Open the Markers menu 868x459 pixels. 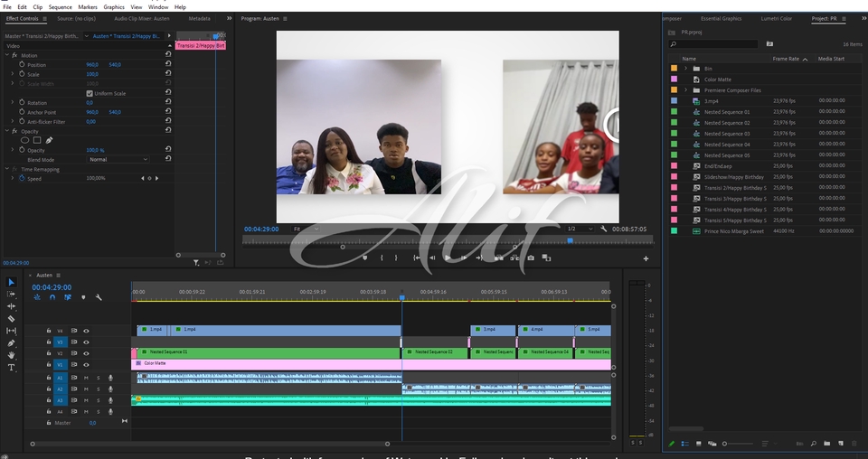point(87,7)
